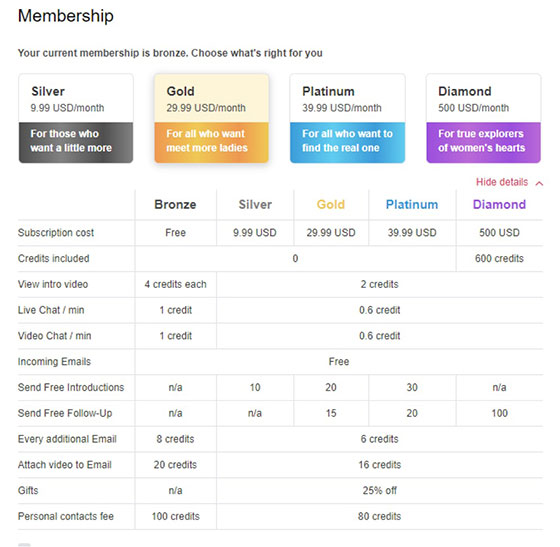Click the Subscription cost row label

(x=56, y=233)
